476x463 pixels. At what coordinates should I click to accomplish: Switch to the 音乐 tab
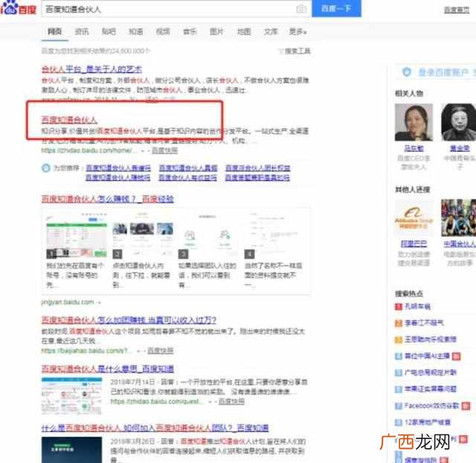click(x=190, y=31)
